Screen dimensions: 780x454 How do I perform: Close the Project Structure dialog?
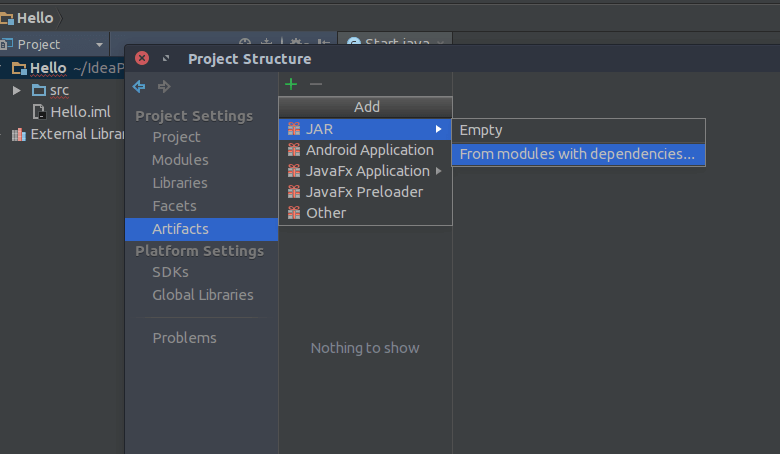point(142,59)
